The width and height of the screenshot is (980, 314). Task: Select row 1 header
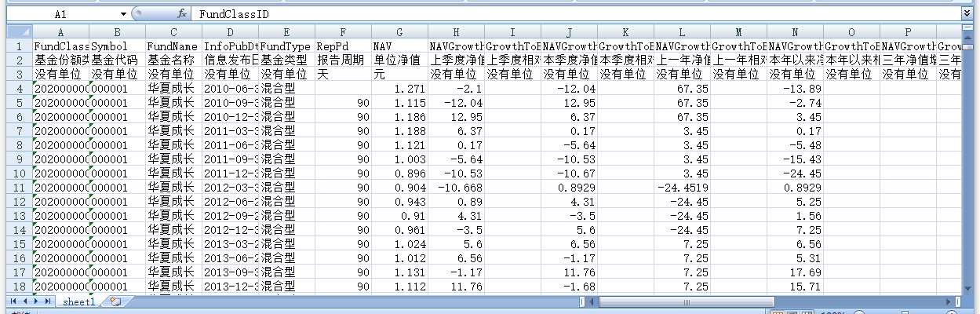(x=20, y=46)
